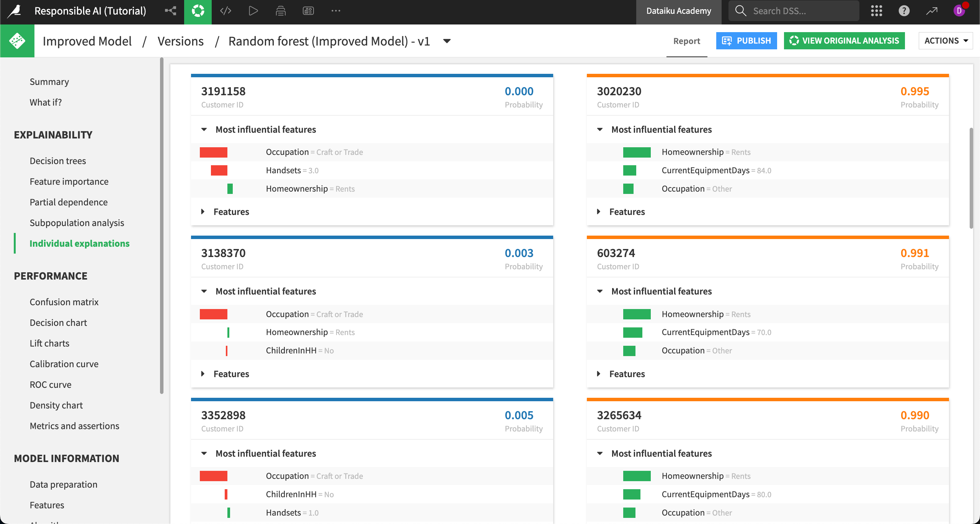Open the ACTIONS dropdown menu

point(946,41)
